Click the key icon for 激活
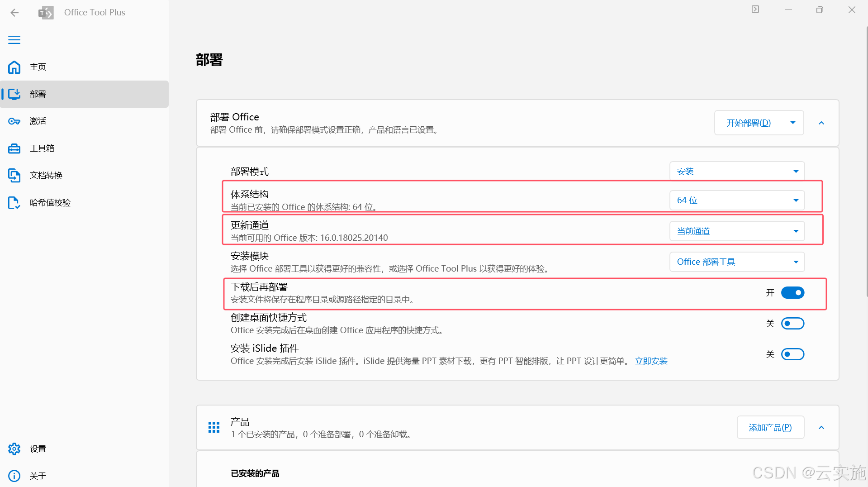868x487 pixels. 14,121
